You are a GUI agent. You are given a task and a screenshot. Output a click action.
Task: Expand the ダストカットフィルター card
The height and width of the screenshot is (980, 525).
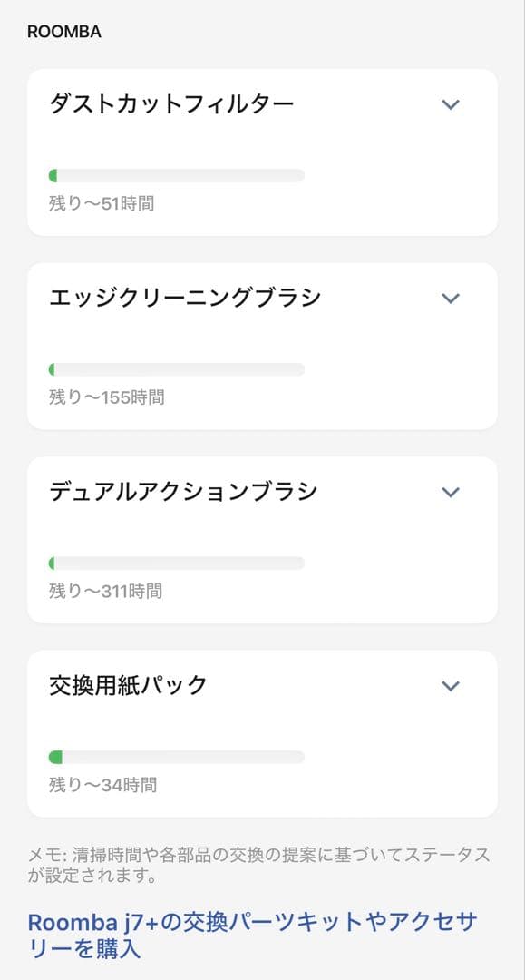263,104
